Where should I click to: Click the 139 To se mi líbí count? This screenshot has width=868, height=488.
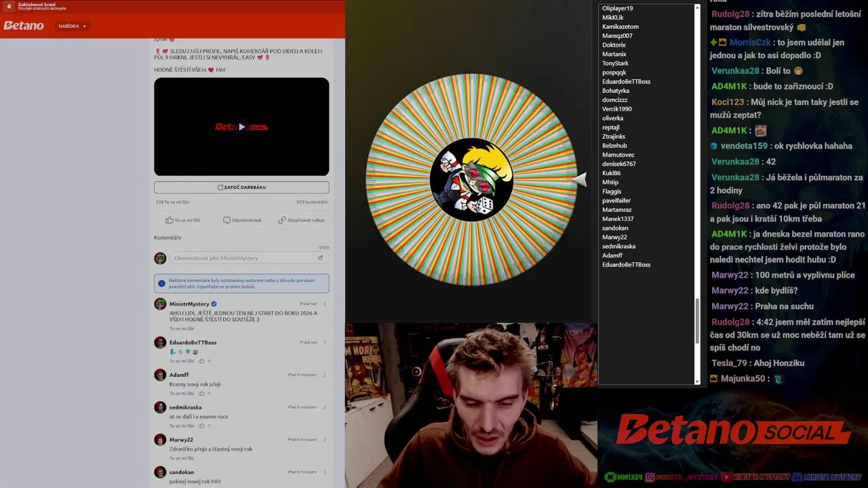click(x=172, y=202)
